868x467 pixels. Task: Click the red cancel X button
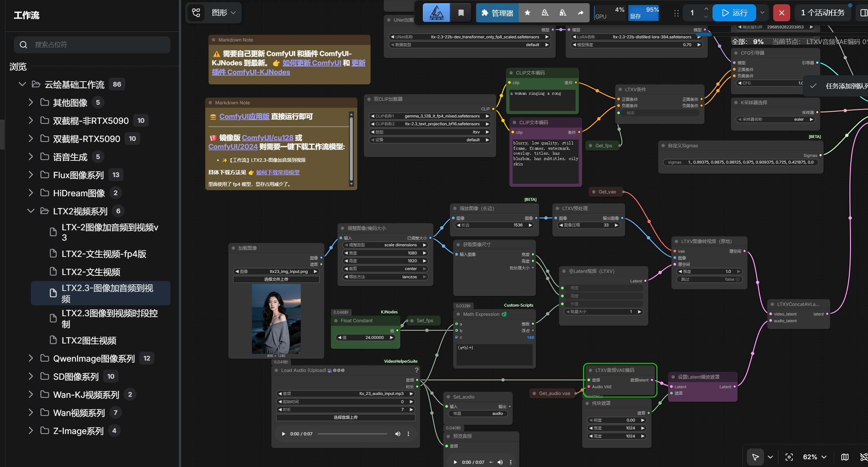(x=781, y=13)
